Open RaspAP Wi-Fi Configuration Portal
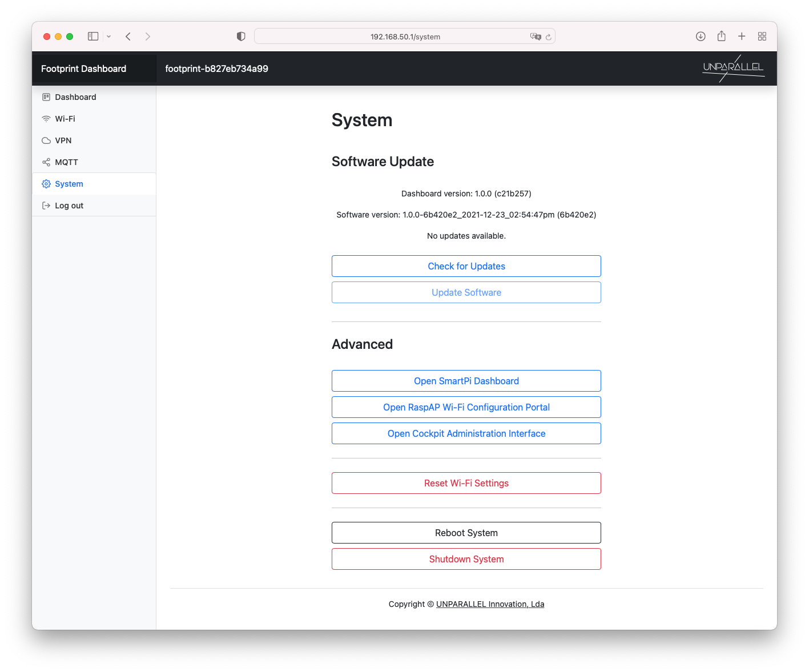 (x=466, y=407)
